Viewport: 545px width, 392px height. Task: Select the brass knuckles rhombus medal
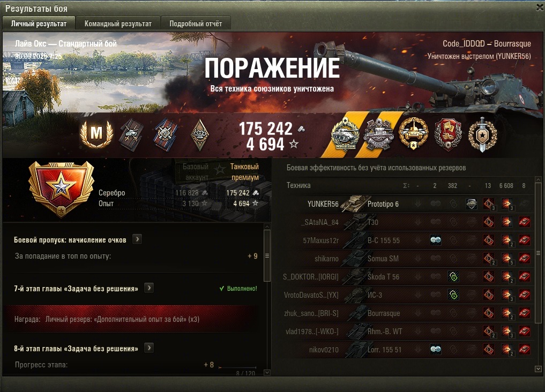(x=200, y=135)
